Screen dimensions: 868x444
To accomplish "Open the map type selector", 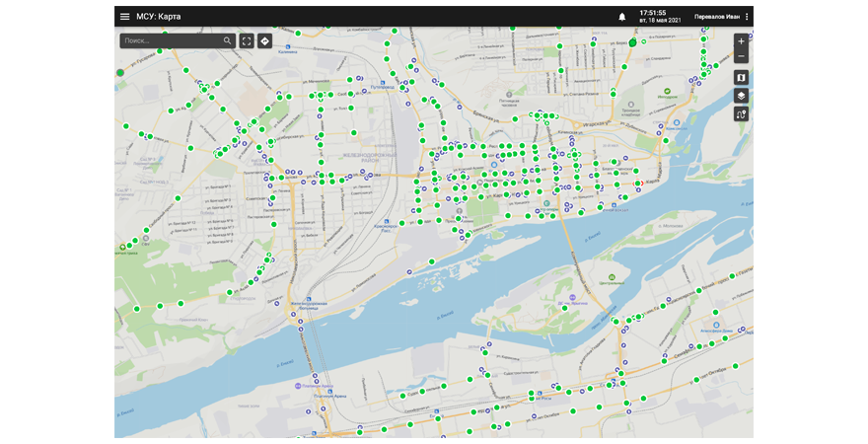I will (x=742, y=77).
